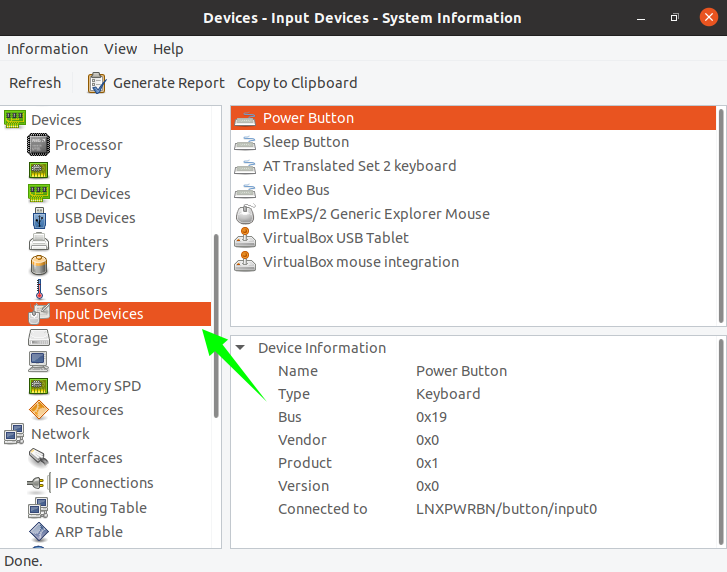Click the Processor chip icon
Image resolution: width=727 pixels, height=572 pixels.
(39, 146)
